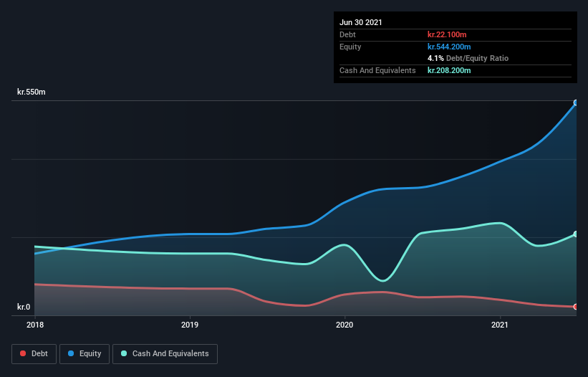
Task: Select the Cash data point at Jun 2021
Action: click(x=576, y=234)
